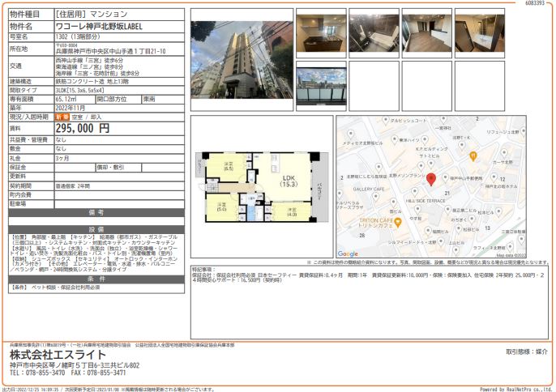Click the layout type 3LDK value

(x=79, y=91)
